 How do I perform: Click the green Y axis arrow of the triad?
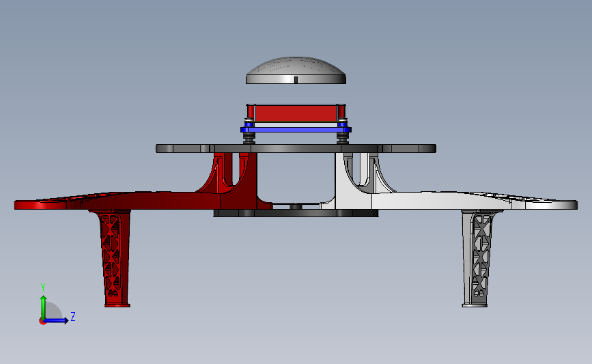tap(44, 307)
